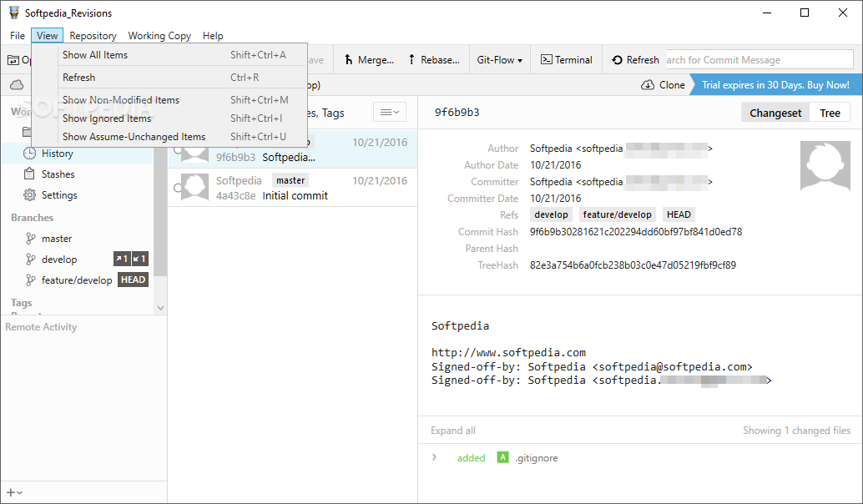Viewport: 863px width, 504px height.
Task: Click the Open repository folder icon
Action: tap(13, 60)
